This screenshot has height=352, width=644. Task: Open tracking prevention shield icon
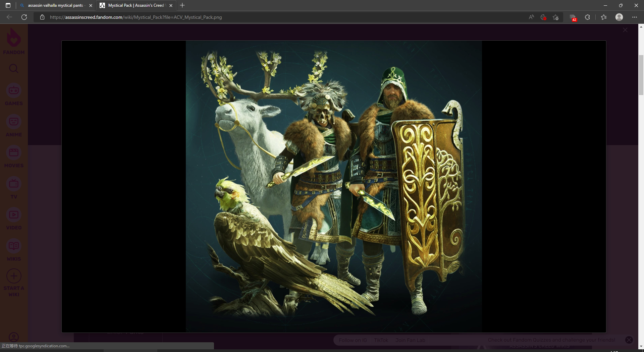point(543,17)
